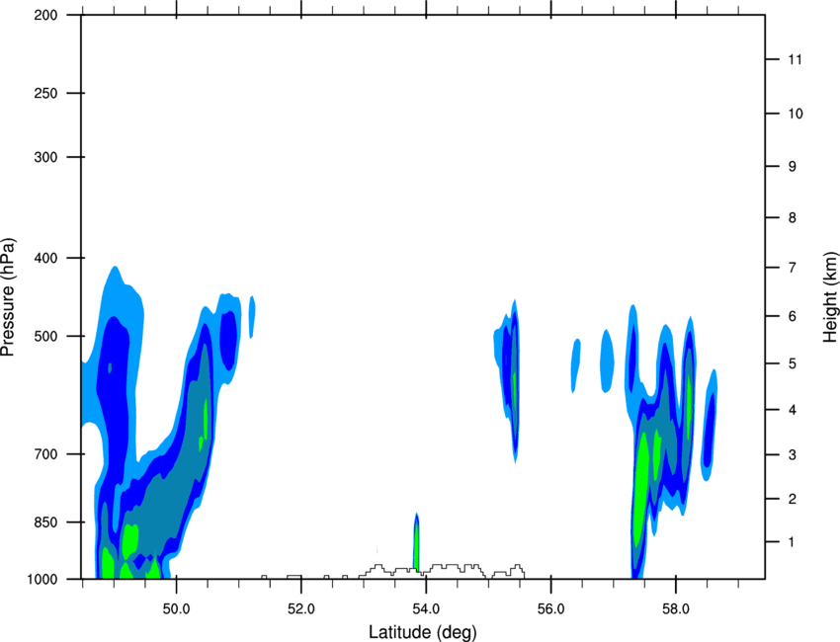Screen dimensions: 840x642
Task: Click the isolated light-blue blob near latitude 57
Action: click(607, 361)
